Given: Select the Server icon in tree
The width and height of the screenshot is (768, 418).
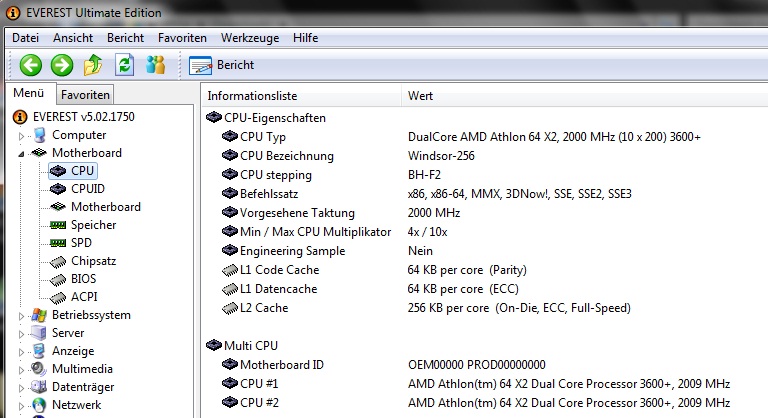Looking at the screenshot, I should coord(39,333).
